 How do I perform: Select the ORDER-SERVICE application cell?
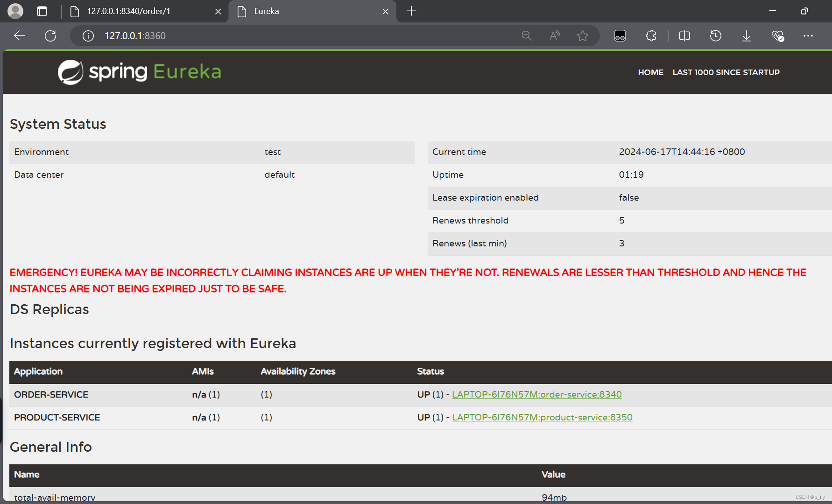point(51,394)
